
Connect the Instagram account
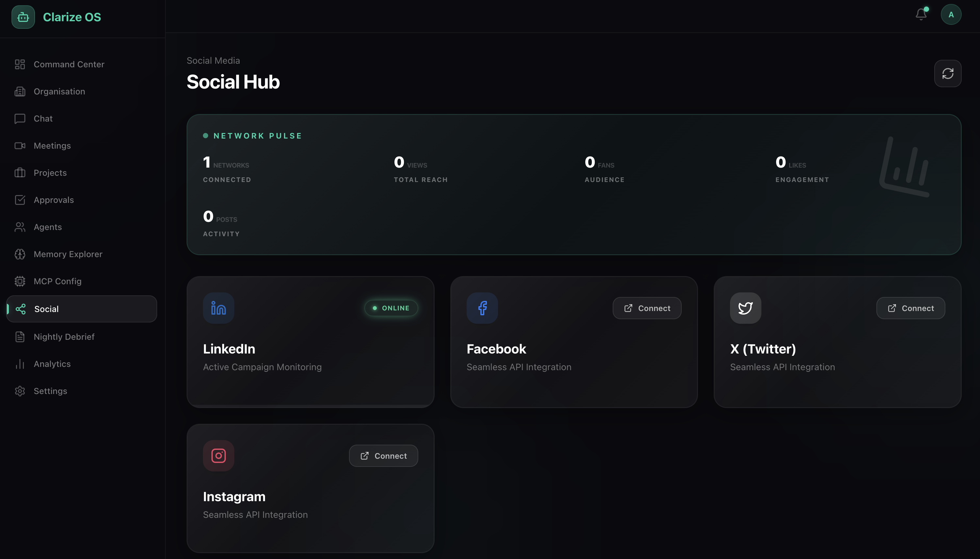click(x=383, y=456)
